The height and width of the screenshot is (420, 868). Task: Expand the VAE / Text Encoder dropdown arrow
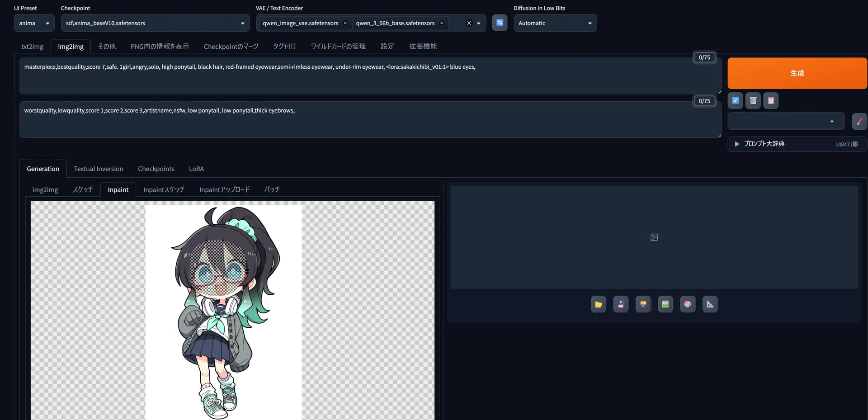pyautogui.click(x=479, y=24)
